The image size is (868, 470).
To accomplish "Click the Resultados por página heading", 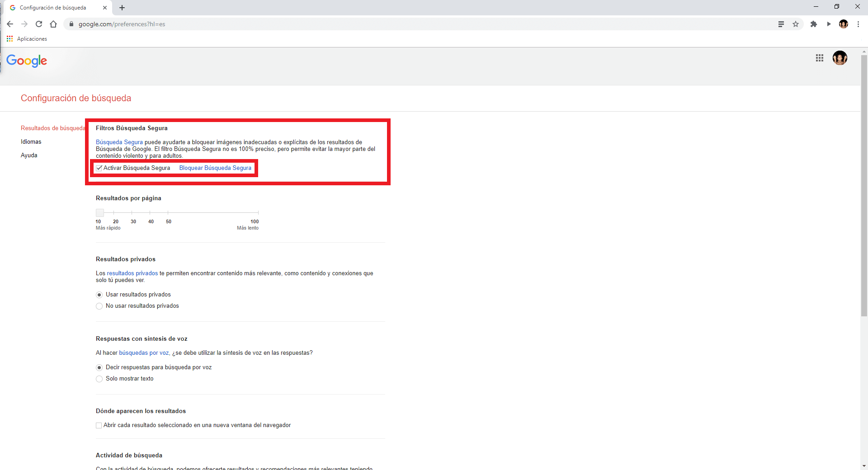I will click(x=128, y=198).
